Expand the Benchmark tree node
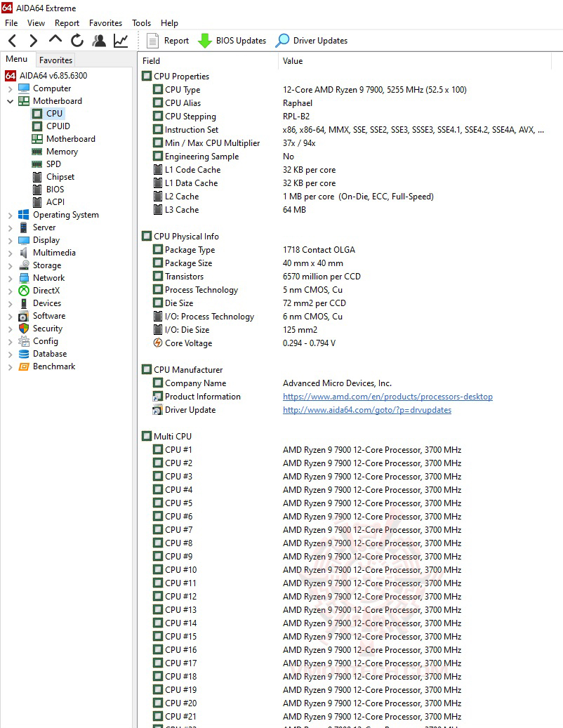This screenshot has height=728, width=563. (11, 366)
